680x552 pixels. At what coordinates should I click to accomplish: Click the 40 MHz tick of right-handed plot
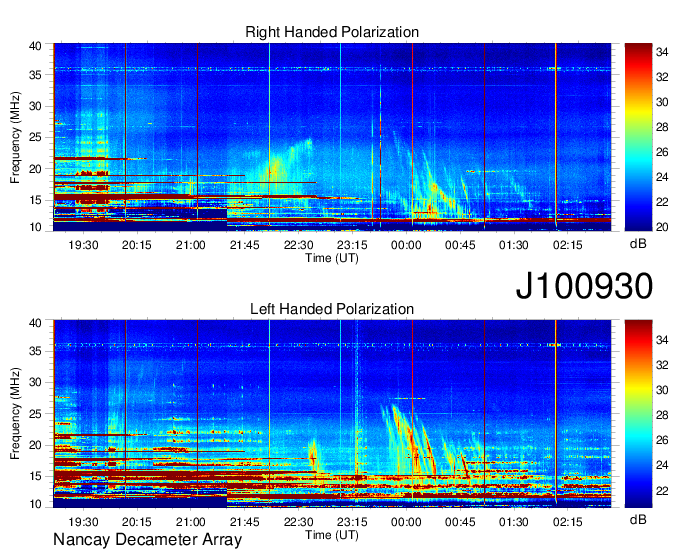pos(35,46)
